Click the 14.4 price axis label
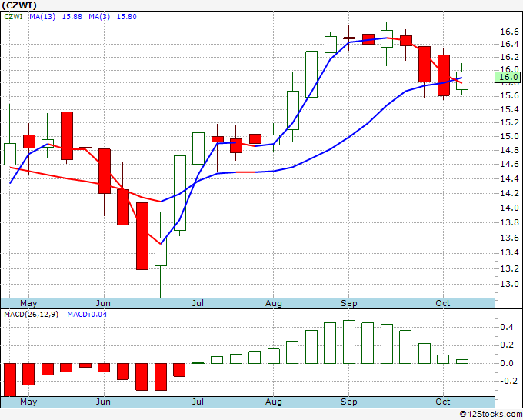Viewport: 523px width, 420px height. (x=509, y=178)
